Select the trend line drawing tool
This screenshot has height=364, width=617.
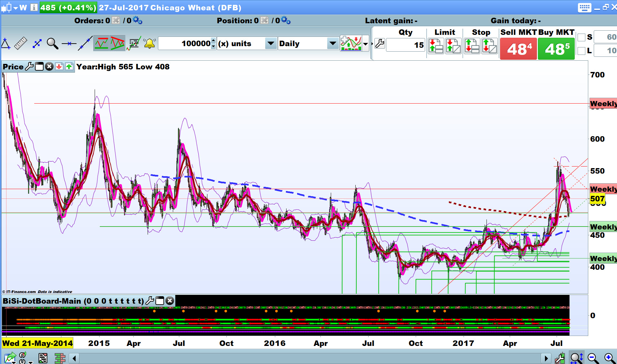tap(85, 44)
